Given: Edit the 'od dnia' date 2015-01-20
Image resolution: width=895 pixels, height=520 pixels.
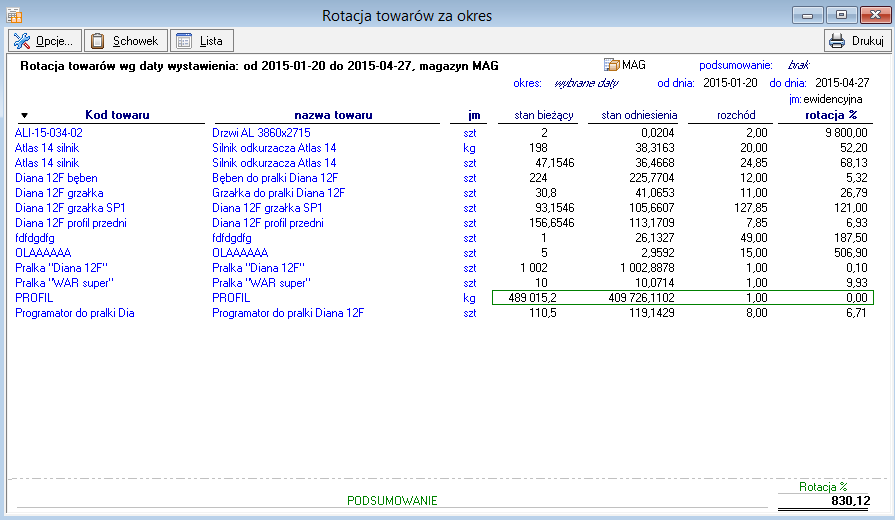Looking at the screenshot, I should pos(730,83).
